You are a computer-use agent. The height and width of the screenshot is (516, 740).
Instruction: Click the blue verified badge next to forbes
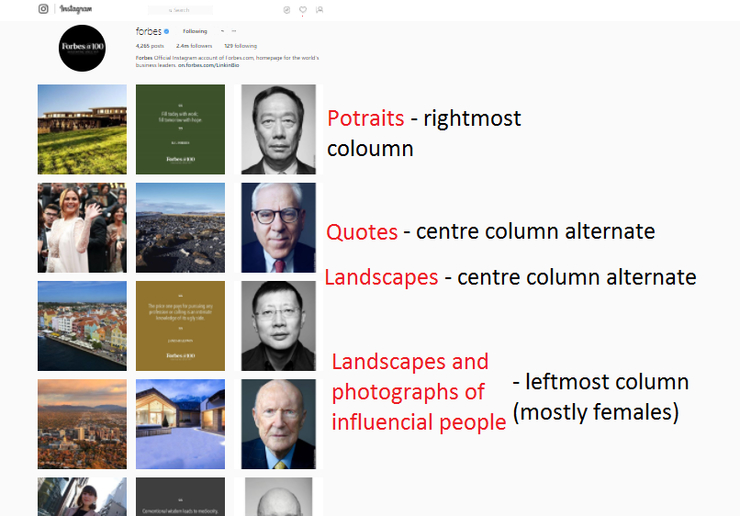pyautogui.click(x=167, y=32)
